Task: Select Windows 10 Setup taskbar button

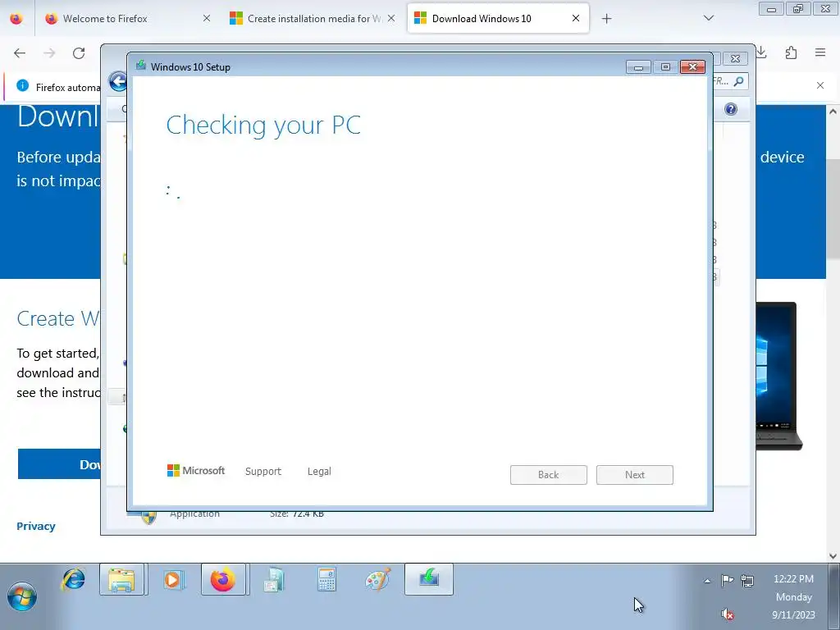Action: click(x=429, y=579)
